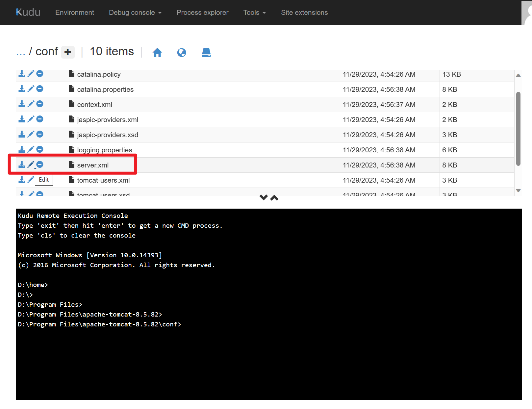Viewport: 532px width, 409px height.
Task: Download the tomcat-users.xml file
Action: [22, 180]
